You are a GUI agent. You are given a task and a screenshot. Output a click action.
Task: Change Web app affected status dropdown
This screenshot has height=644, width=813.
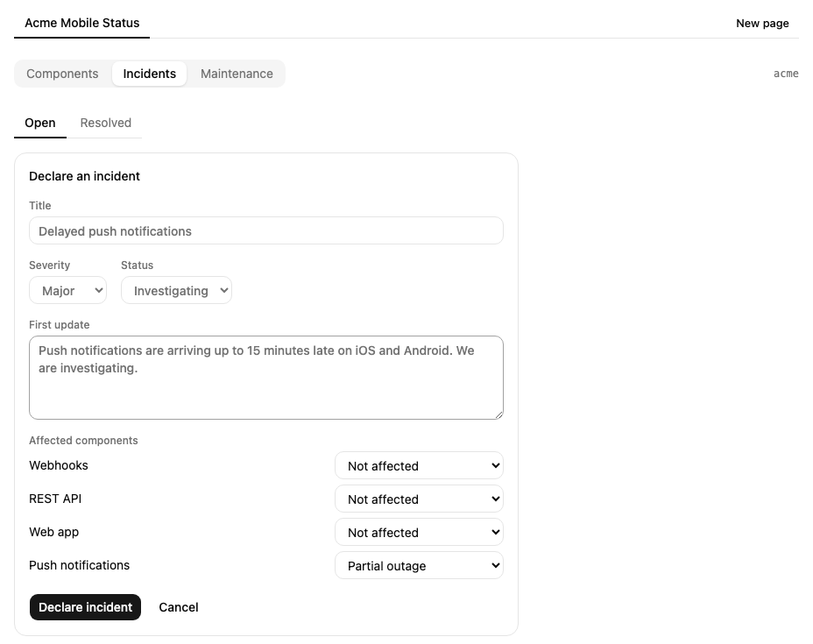tap(419, 532)
